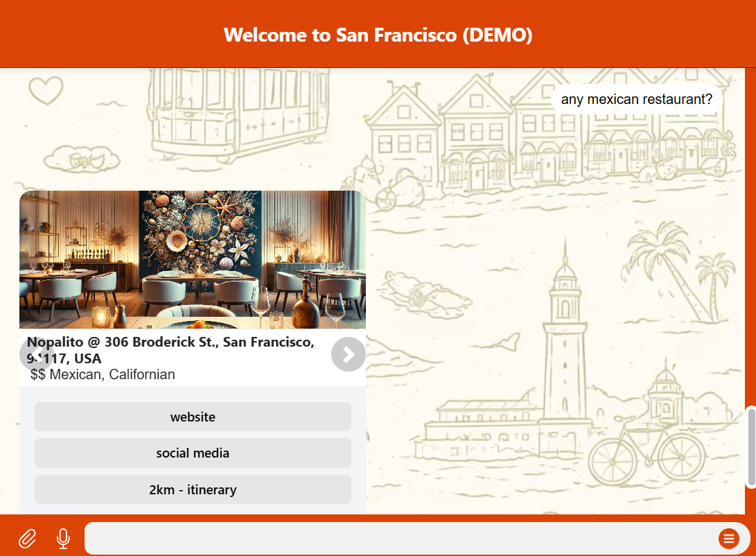The image size is (756, 556).
Task: Go to previous restaurant card with left arrow
Action: click(31, 354)
